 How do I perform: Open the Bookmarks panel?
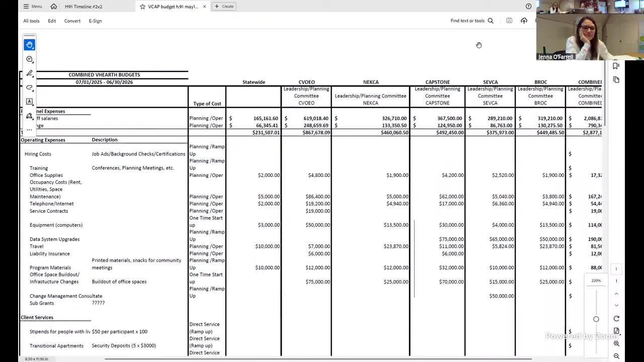[616, 66]
